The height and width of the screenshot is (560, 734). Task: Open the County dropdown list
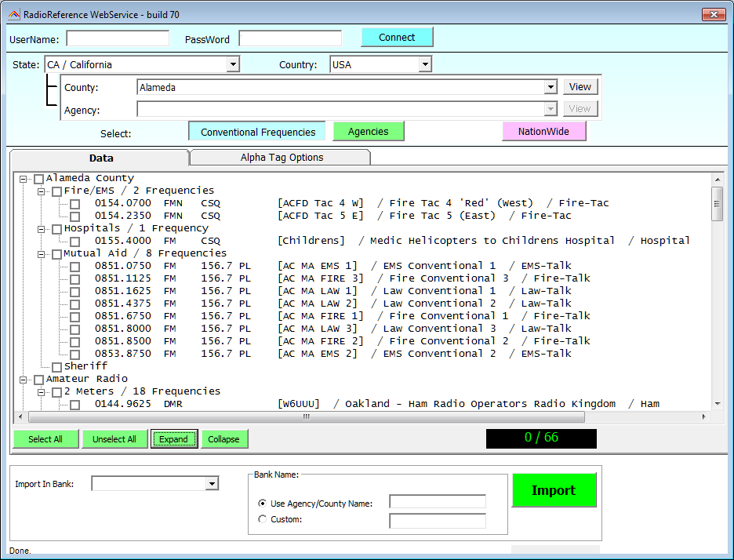[x=550, y=87]
